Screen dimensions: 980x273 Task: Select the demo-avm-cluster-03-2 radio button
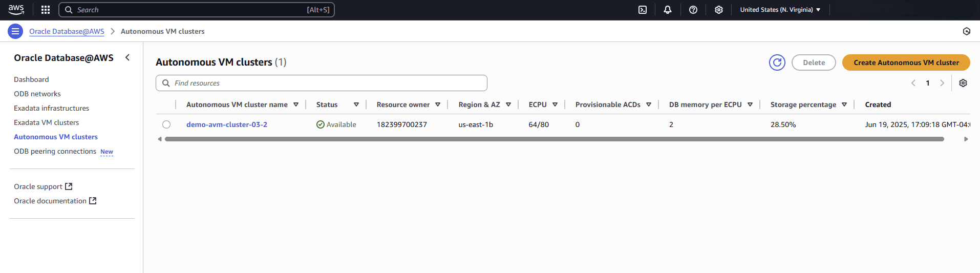pos(166,124)
